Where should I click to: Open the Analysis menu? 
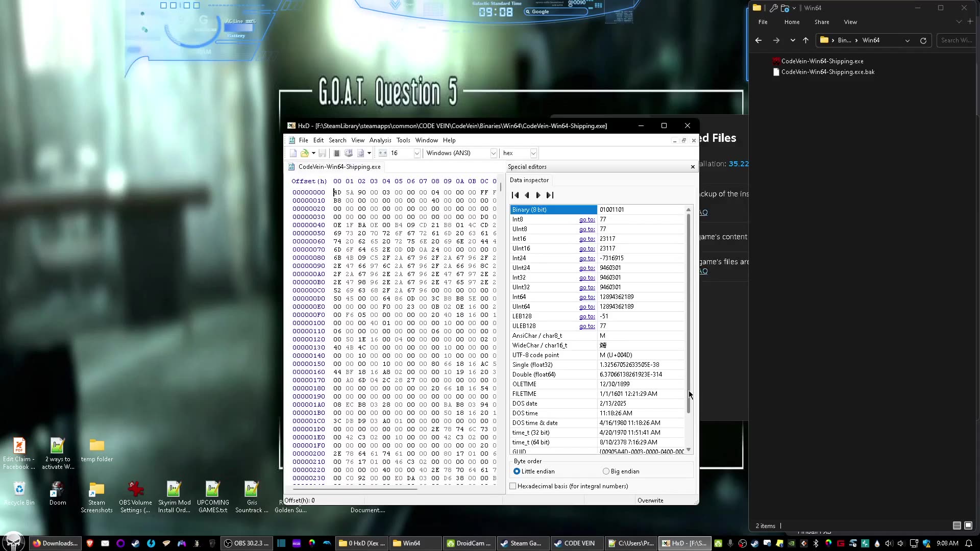(380, 140)
